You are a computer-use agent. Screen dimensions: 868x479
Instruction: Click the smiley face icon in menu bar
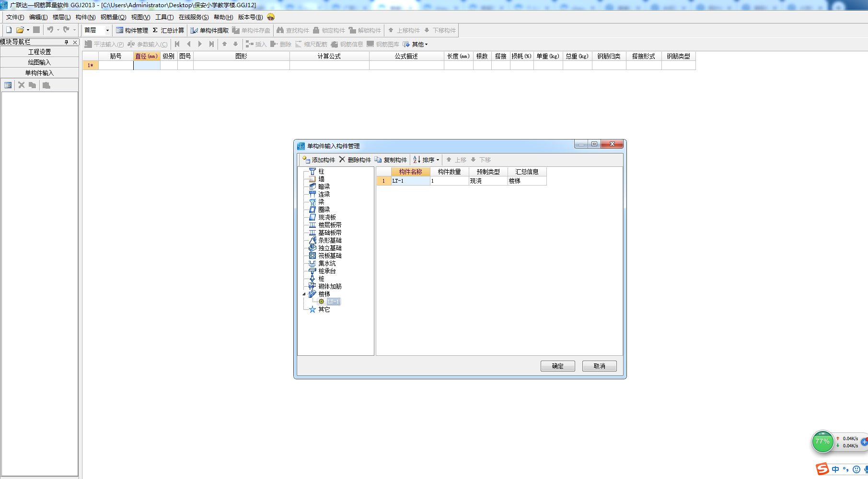[x=271, y=17]
